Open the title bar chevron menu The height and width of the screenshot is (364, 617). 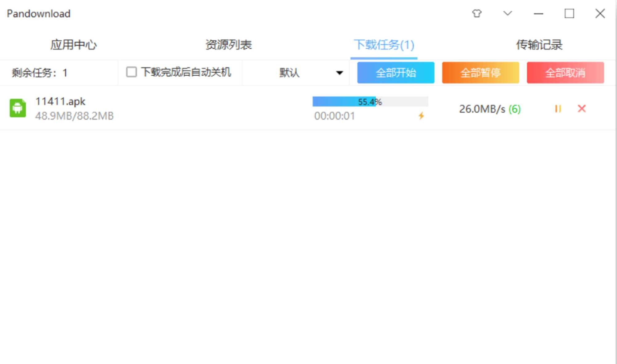[508, 13]
